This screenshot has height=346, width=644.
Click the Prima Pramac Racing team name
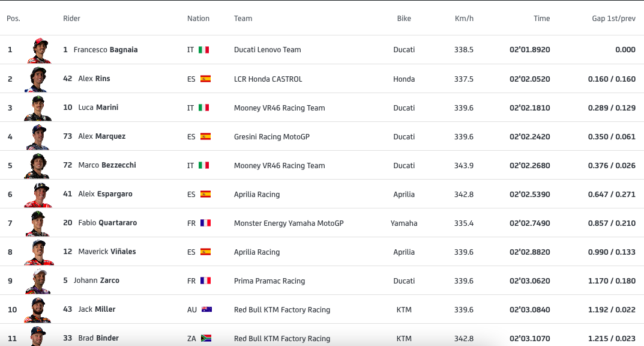point(269,281)
